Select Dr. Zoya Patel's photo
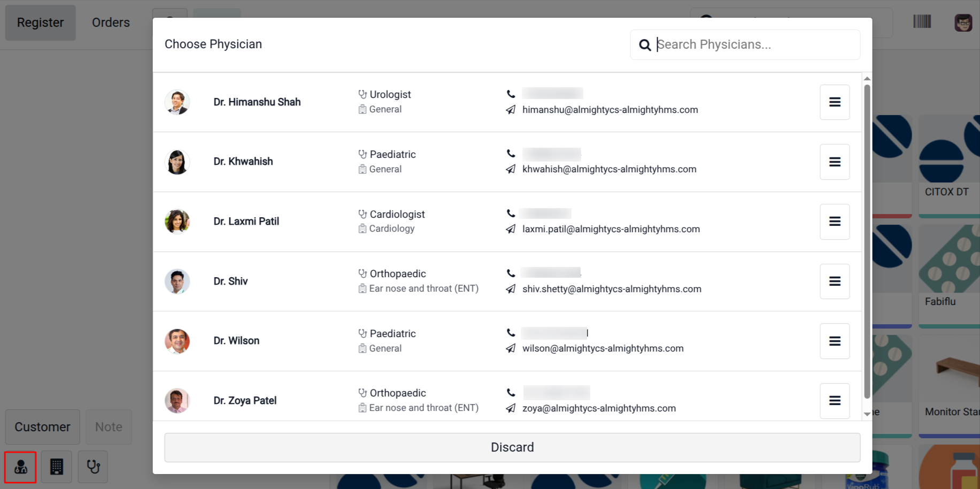This screenshot has height=489, width=980. (178, 401)
